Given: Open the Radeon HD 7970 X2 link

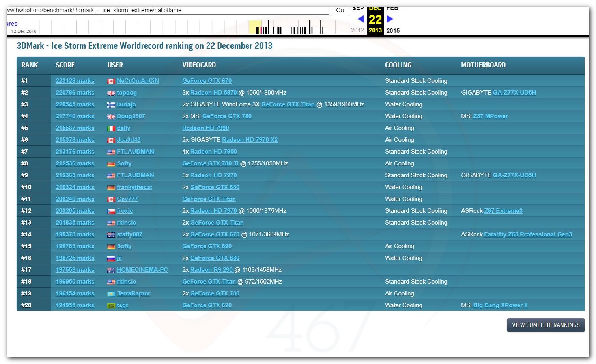Looking at the screenshot, I should point(250,140).
